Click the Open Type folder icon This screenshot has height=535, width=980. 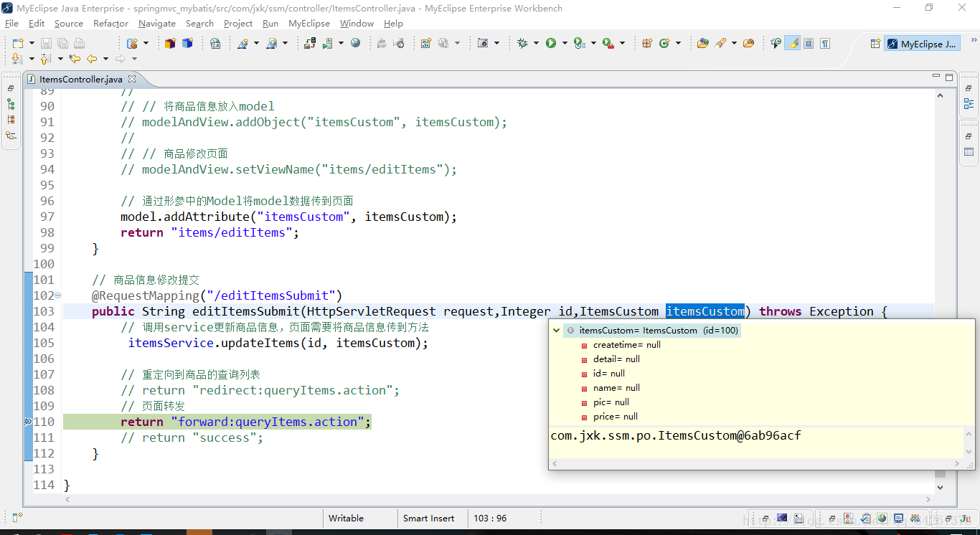[x=702, y=43]
